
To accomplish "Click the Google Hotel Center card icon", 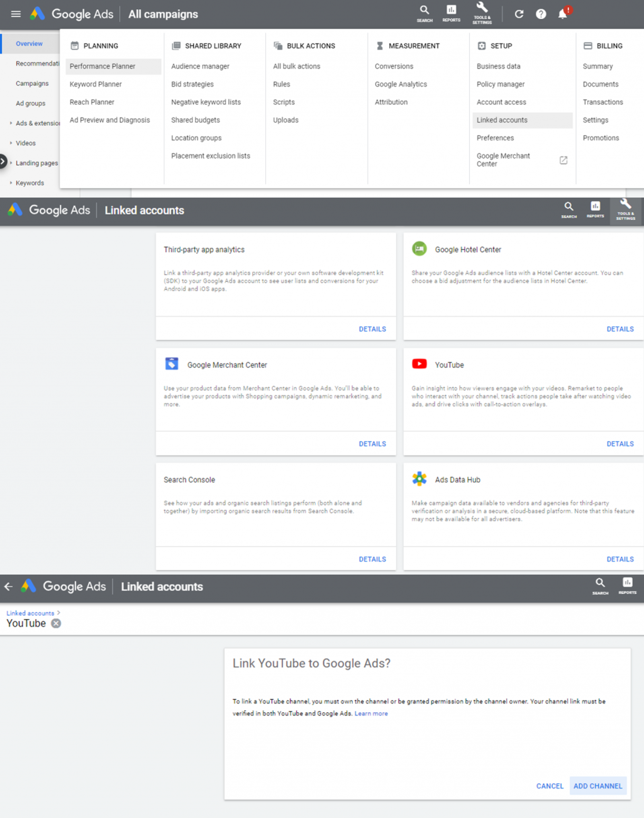I will (419, 249).
